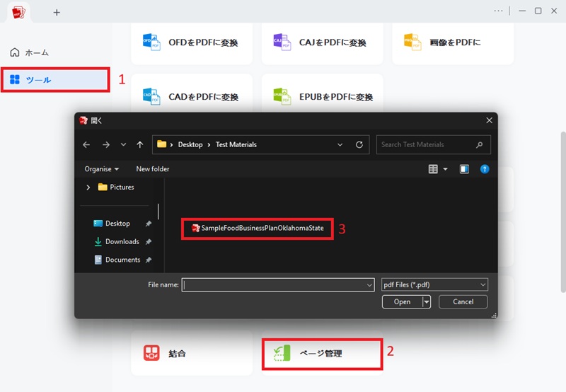Select the ページ管理 tool label
The width and height of the screenshot is (566, 392).
pos(320,353)
